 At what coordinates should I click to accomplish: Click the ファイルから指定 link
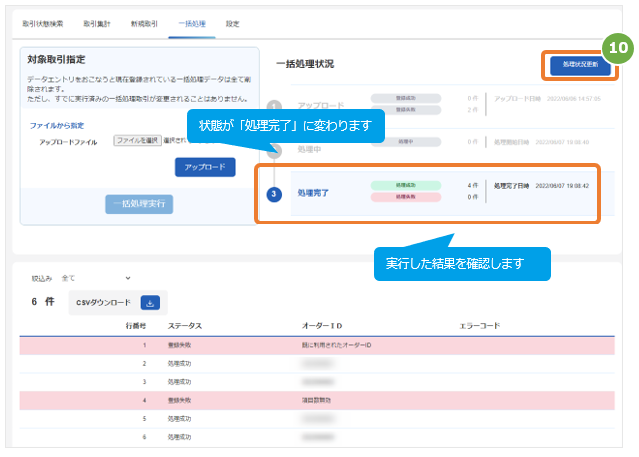pyautogui.click(x=57, y=126)
